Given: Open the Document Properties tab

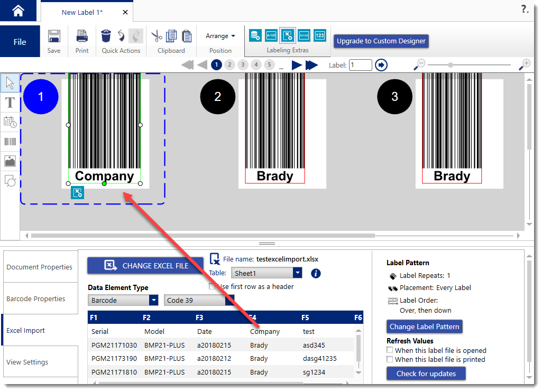Looking at the screenshot, I should pos(40,267).
